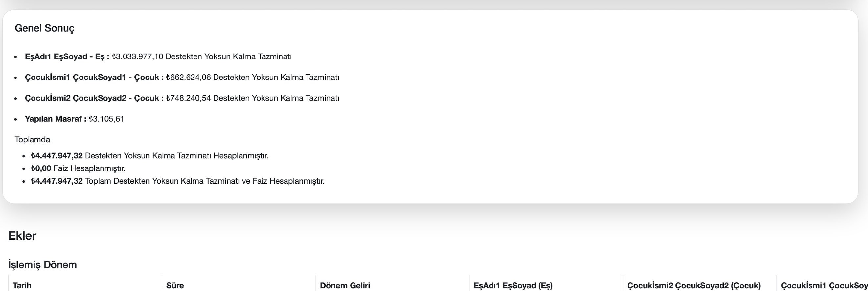Select the EşAdı1 EşSoyad - Eş label
The height and width of the screenshot is (291, 868).
coord(67,56)
